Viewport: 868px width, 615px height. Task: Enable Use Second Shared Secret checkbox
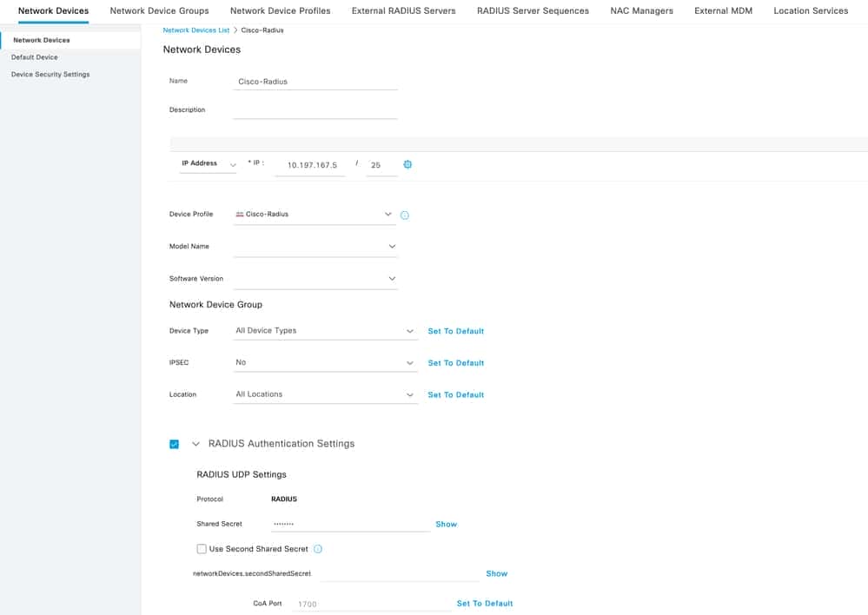(x=202, y=549)
